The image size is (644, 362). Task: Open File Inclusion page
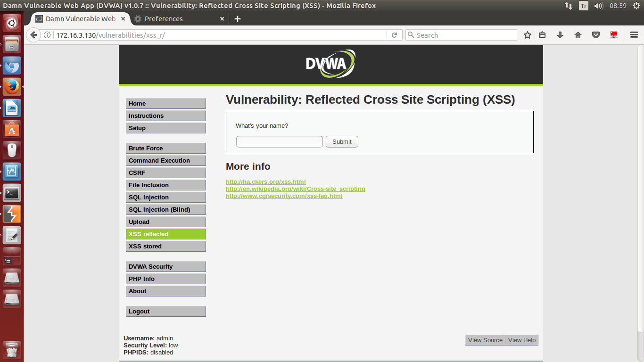tap(166, 185)
